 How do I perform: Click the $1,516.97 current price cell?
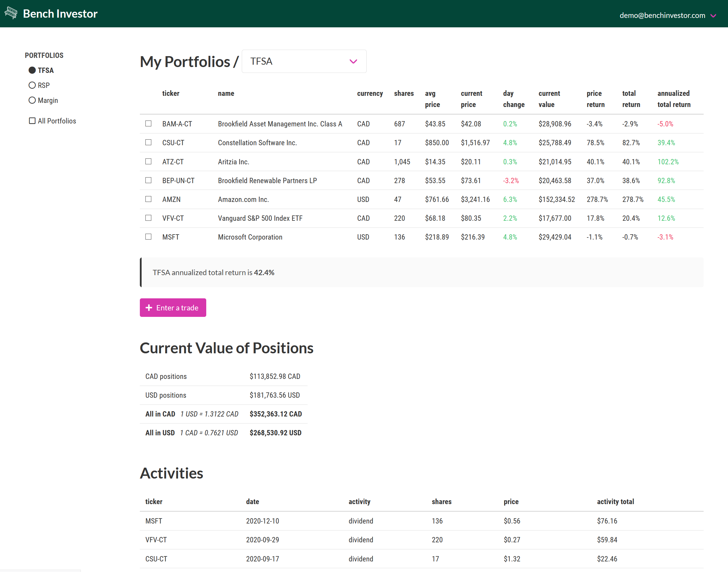coord(475,143)
